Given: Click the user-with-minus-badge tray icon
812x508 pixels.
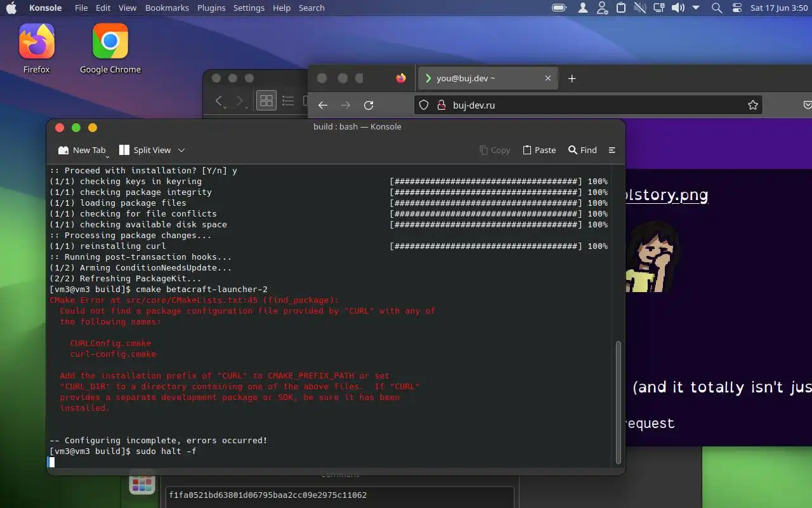Looking at the screenshot, I should pos(602,8).
